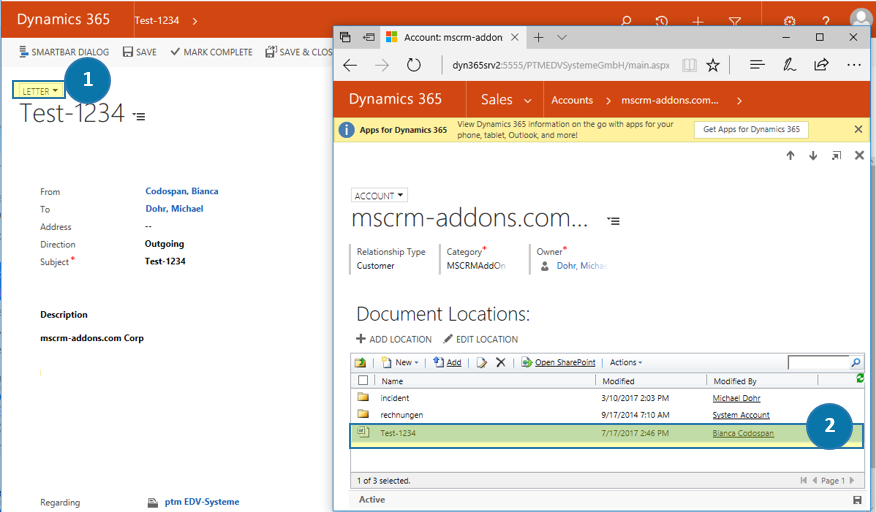Open advanced find filter icon in background bar
The image size is (876, 512).
735,21
